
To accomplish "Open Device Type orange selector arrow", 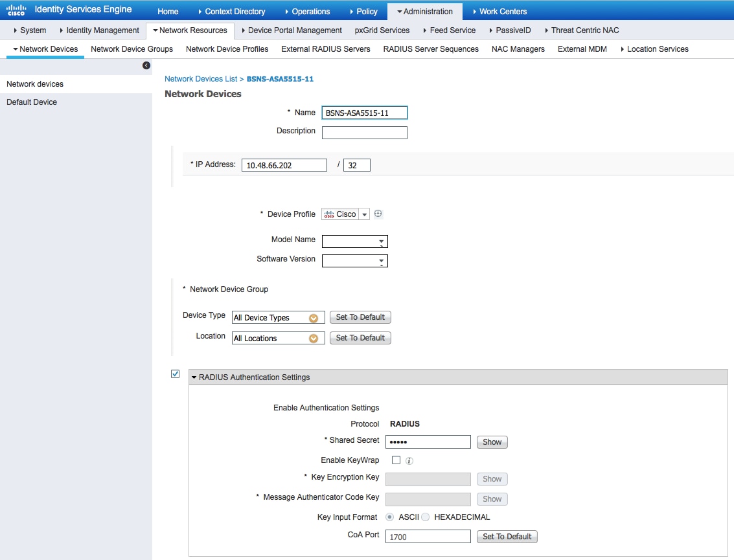I will point(314,318).
